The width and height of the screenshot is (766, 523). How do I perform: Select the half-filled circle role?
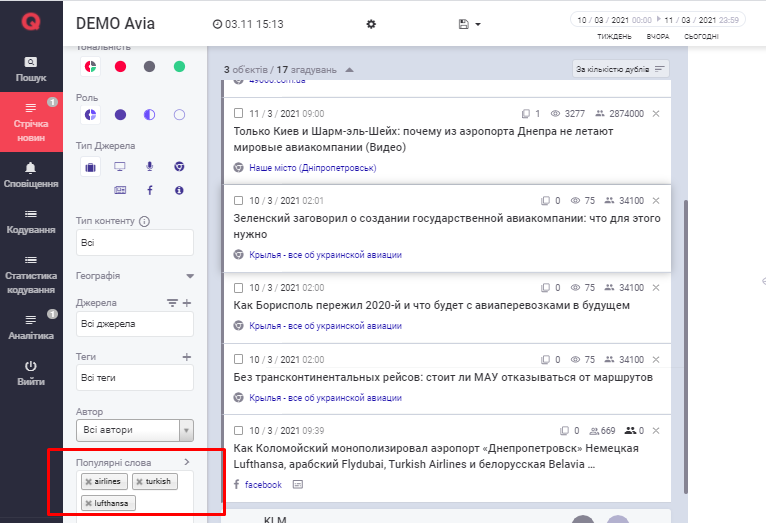(x=149, y=115)
